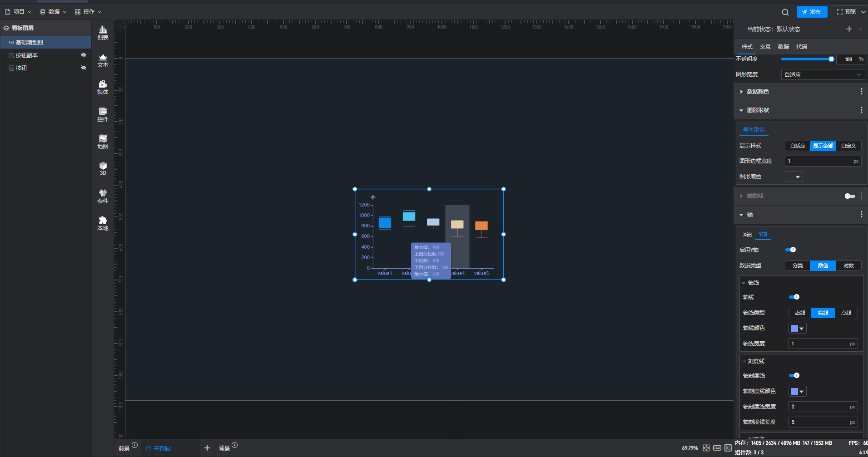Collapse the 图形形状 section

pyautogui.click(x=758, y=110)
